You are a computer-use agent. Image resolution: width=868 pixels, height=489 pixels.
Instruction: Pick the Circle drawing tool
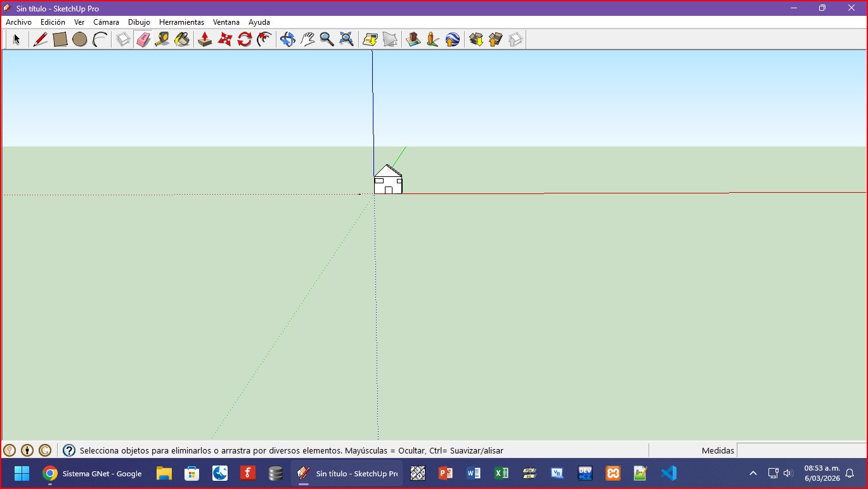pyautogui.click(x=80, y=39)
